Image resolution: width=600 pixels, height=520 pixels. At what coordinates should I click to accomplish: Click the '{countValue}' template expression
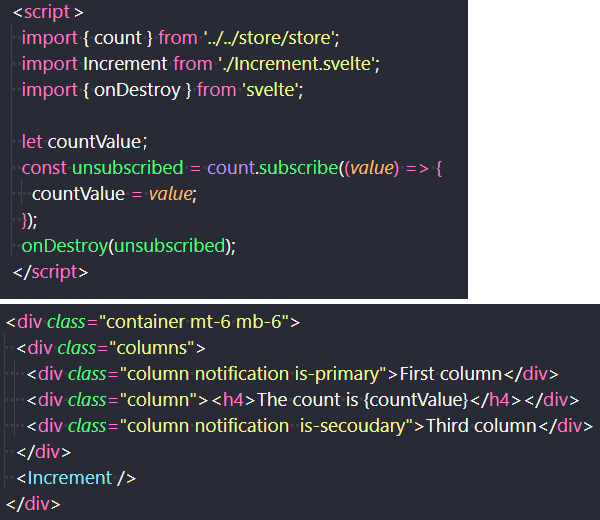coord(416,400)
